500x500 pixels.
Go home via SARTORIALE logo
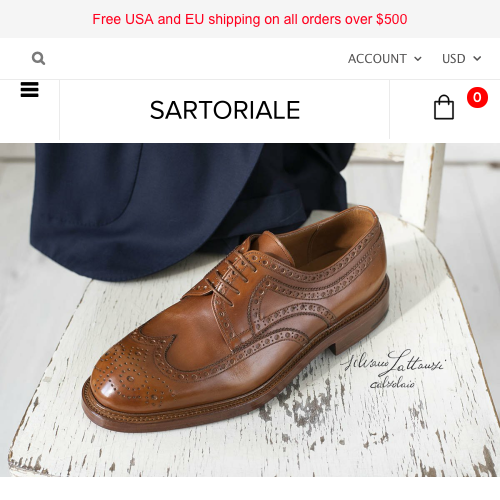click(x=225, y=110)
